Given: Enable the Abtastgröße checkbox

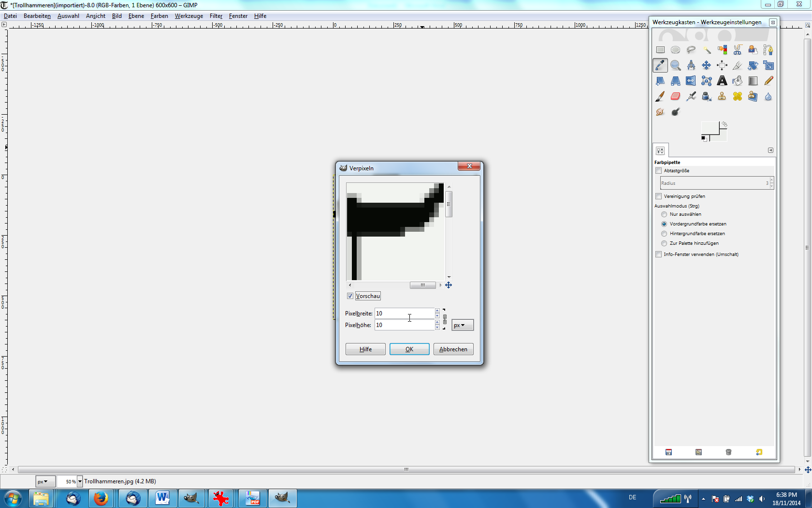Looking at the screenshot, I should pos(658,171).
